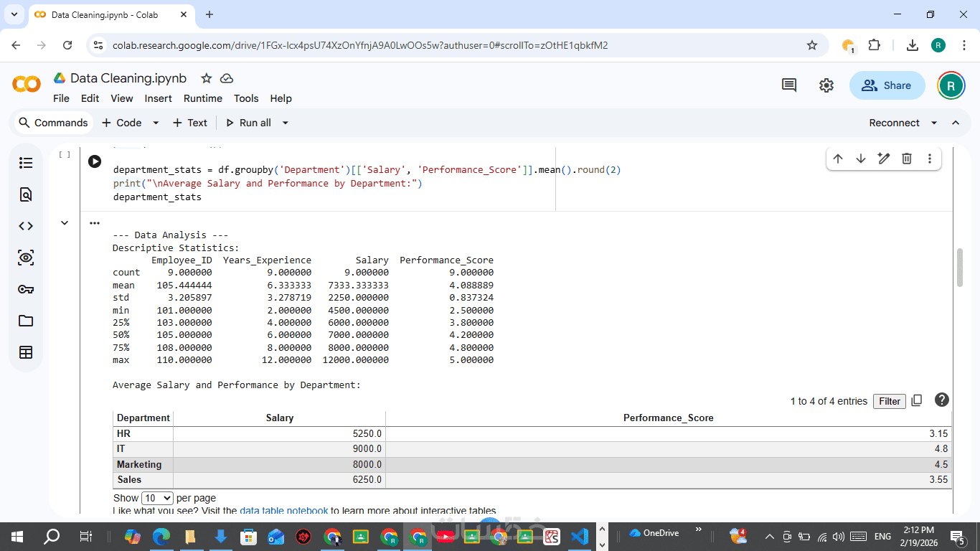
Task: Open Windows taskbar search
Action: (52, 536)
